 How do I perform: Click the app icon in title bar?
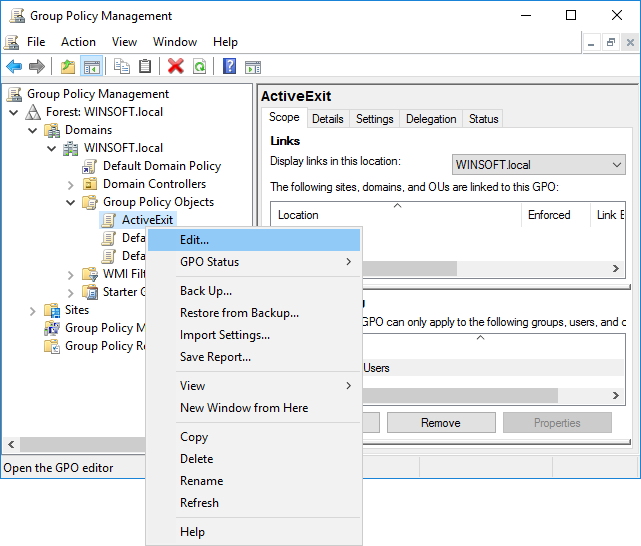point(17,16)
